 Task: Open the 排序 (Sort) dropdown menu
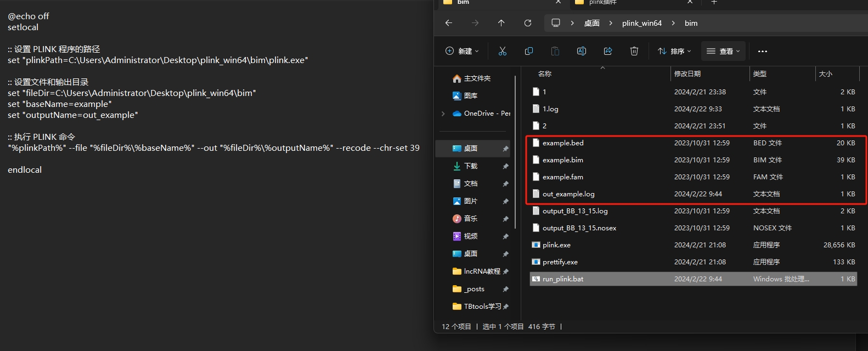pyautogui.click(x=674, y=51)
